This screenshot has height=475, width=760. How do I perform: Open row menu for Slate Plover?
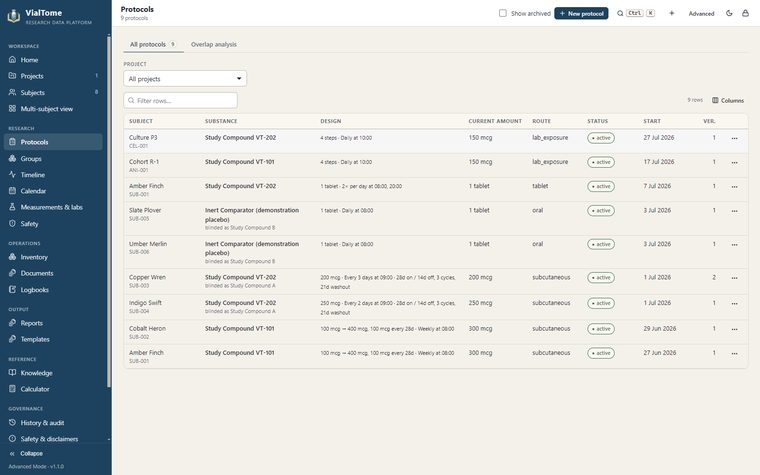pyautogui.click(x=734, y=211)
